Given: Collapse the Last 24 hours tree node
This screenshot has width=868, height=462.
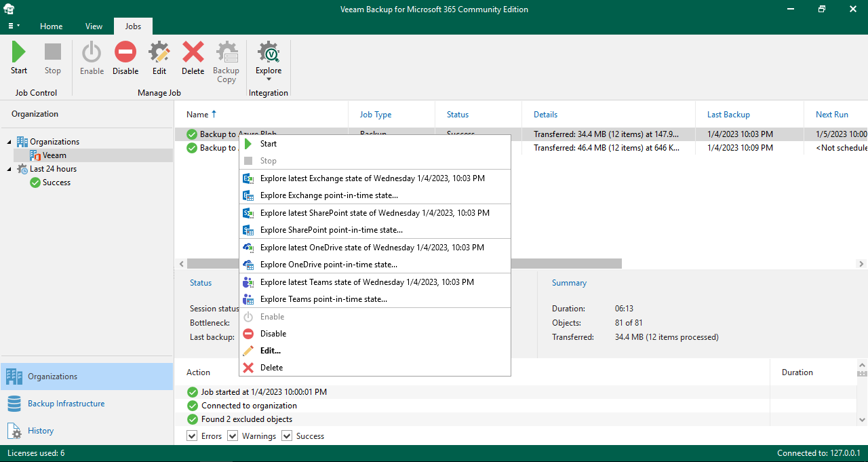Looking at the screenshot, I should point(9,169).
